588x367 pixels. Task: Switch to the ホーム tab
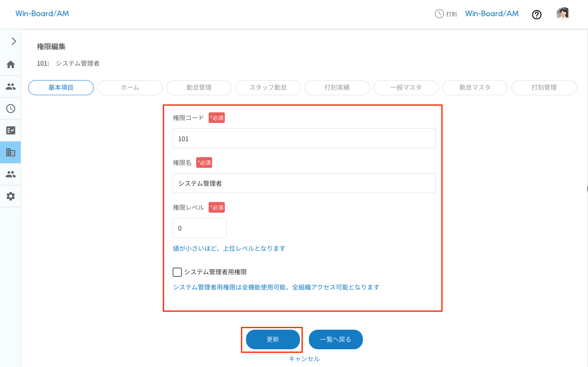130,88
